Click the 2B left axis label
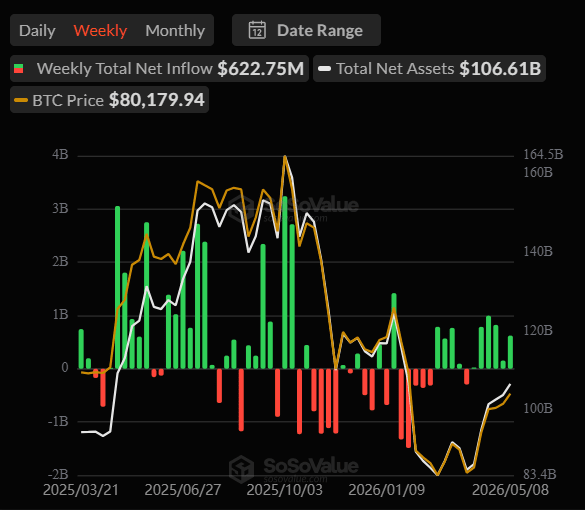The image size is (585, 510). pyautogui.click(x=60, y=262)
